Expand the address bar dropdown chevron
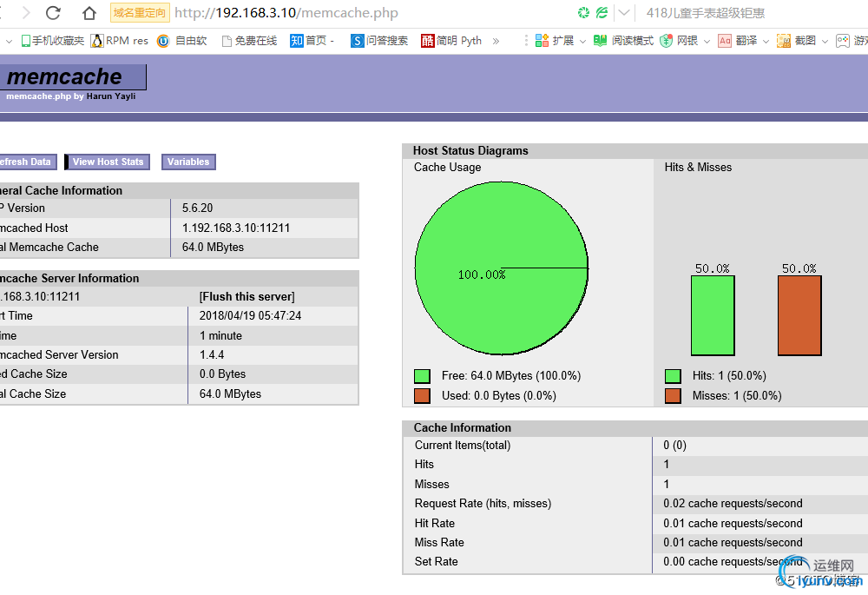Screen dimensions: 868x595 coord(623,13)
